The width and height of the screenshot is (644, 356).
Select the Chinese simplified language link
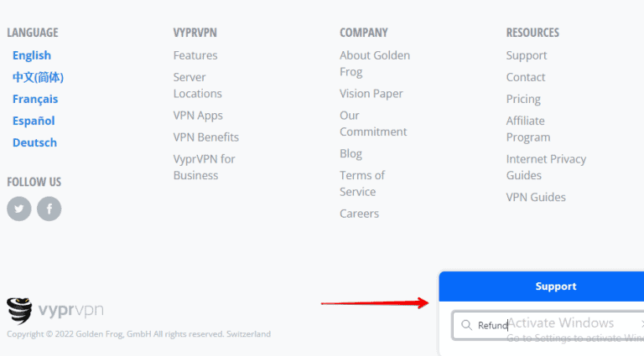pos(38,77)
